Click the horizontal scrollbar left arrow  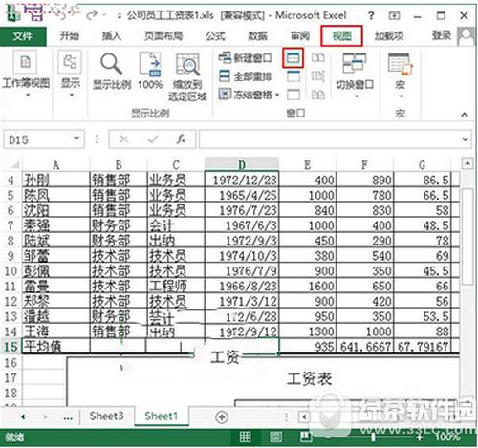pos(304,417)
